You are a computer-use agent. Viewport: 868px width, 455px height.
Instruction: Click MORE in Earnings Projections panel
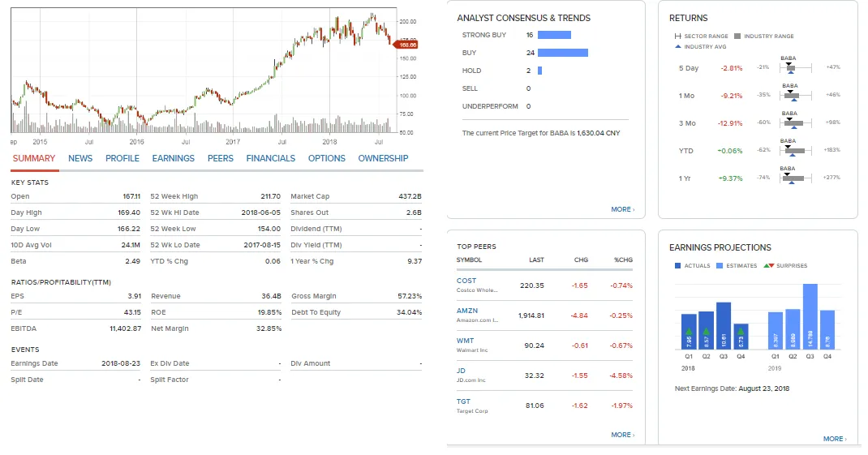(835, 439)
